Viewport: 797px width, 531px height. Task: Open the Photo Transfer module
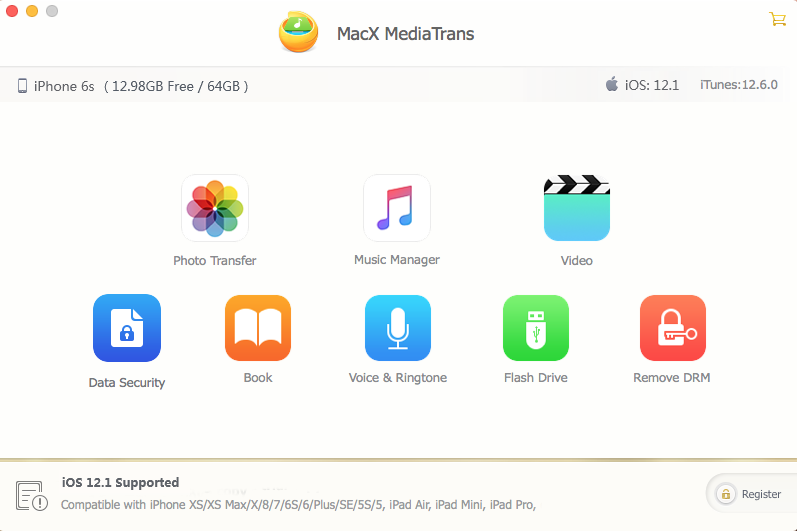[214, 208]
